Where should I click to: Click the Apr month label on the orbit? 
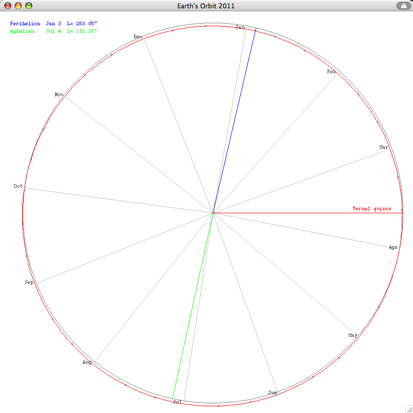click(393, 247)
